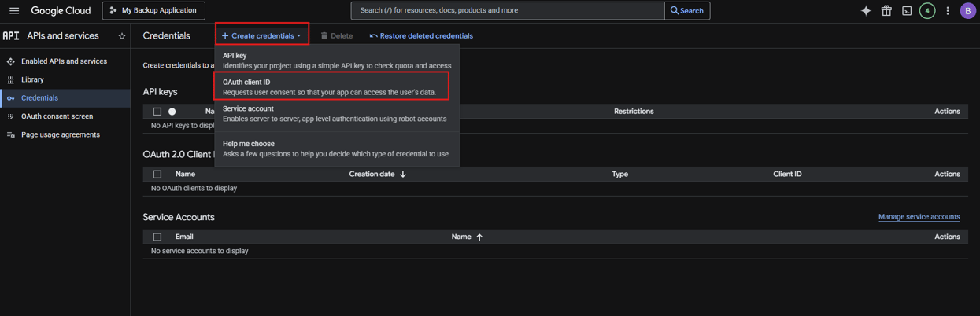The image size is (980, 316).
Task: Click the Enabled APIs sidebar icon
Action: click(10, 61)
